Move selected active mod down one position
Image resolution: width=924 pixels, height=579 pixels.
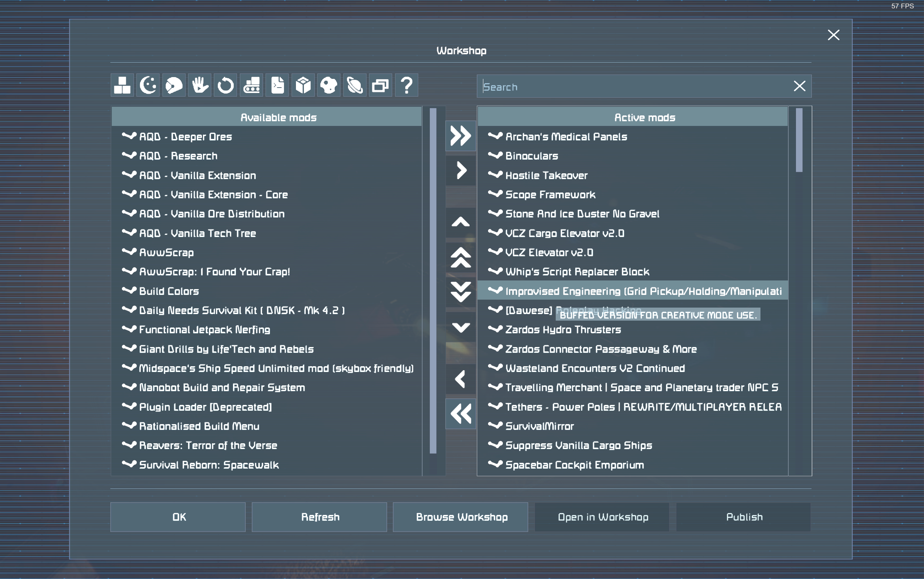pos(461,327)
